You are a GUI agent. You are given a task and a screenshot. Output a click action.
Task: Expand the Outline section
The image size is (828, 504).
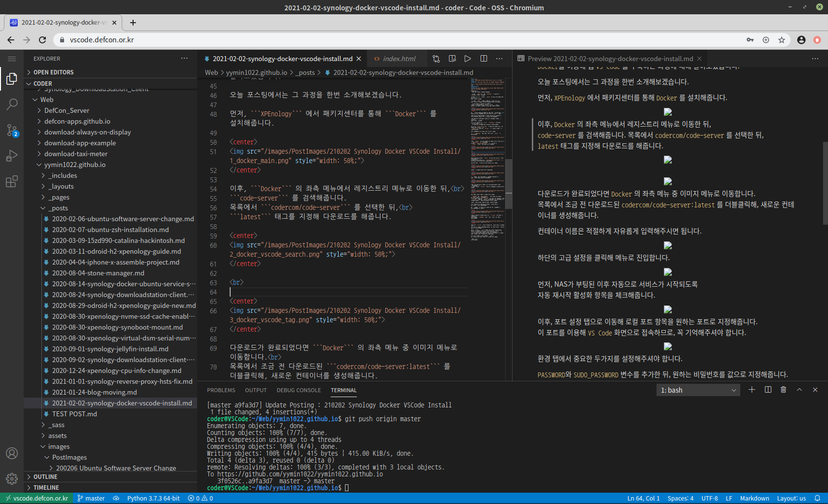(x=110, y=477)
